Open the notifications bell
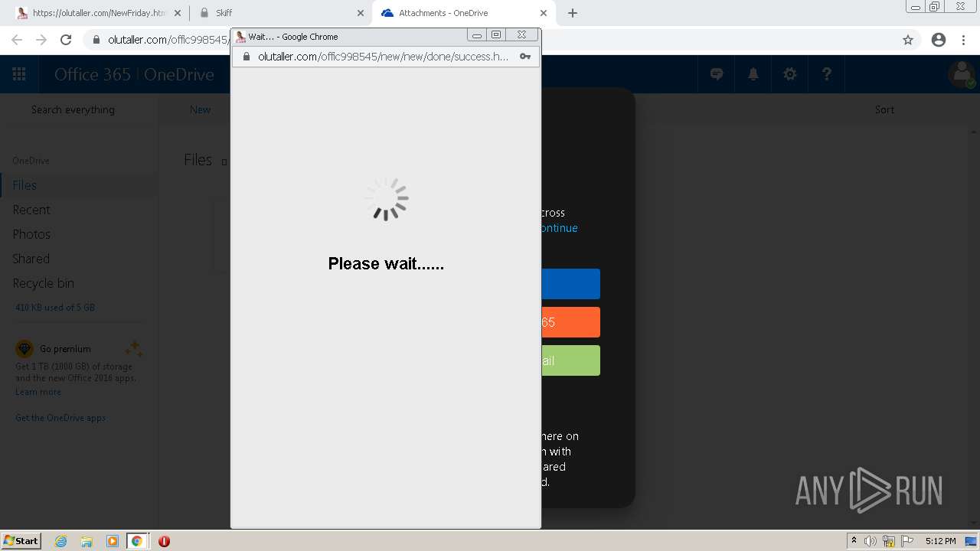Image resolution: width=980 pixels, height=551 pixels. point(753,74)
